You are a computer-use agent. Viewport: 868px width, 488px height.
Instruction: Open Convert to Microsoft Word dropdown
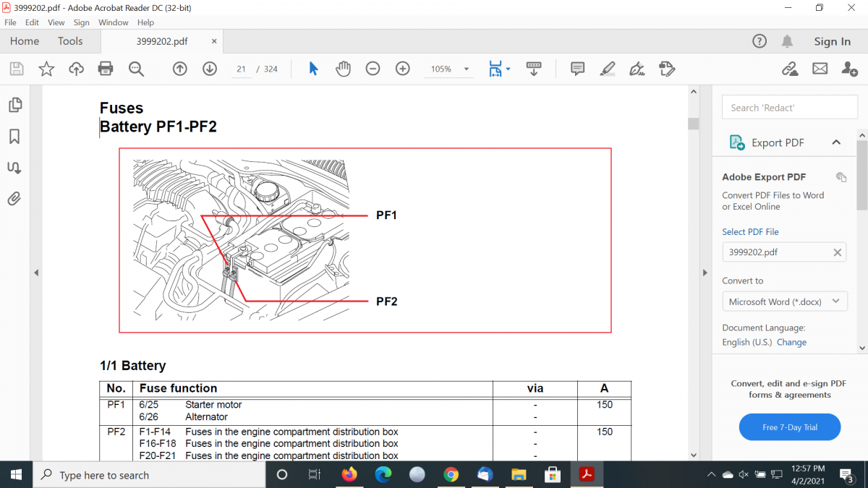(785, 301)
